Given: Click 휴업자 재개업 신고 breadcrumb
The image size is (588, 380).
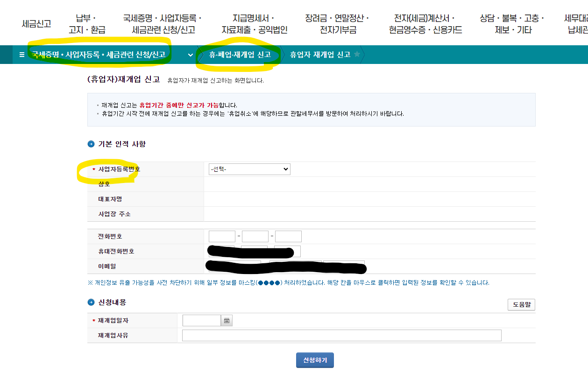Looking at the screenshot, I should point(320,55).
